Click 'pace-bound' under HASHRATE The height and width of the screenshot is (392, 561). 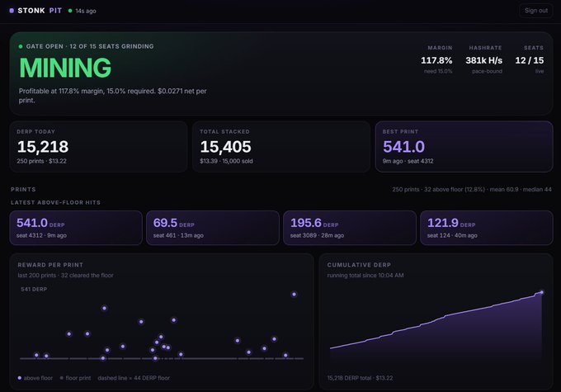click(x=487, y=71)
